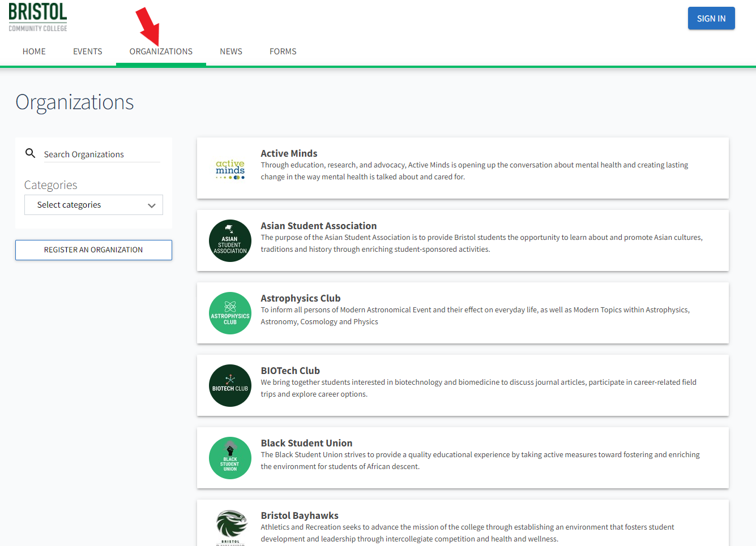This screenshot has width=756, height=546.
Task: Click the search magnifier icon
Action: coord(31,153)
